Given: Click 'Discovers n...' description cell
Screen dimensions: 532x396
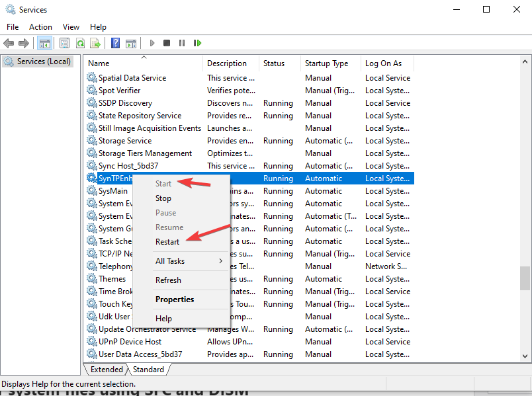Looking at the screenshot, I should click(230, 103).
